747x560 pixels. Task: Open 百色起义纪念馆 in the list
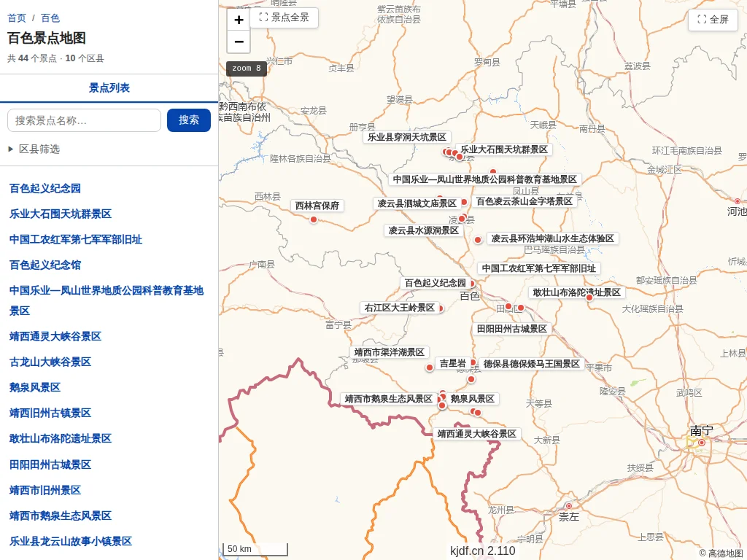tap(45, 265)
